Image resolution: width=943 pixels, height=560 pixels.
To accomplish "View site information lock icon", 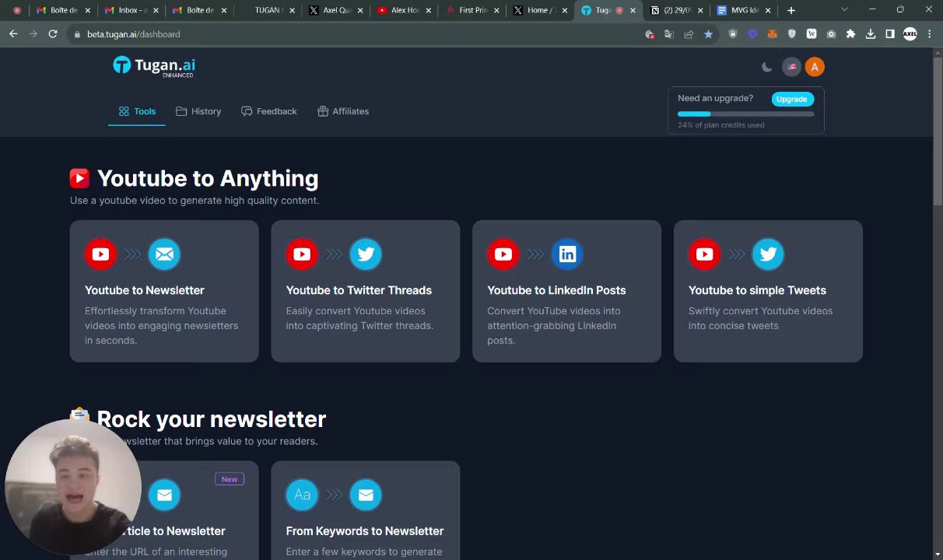I will tap(77, 34).
